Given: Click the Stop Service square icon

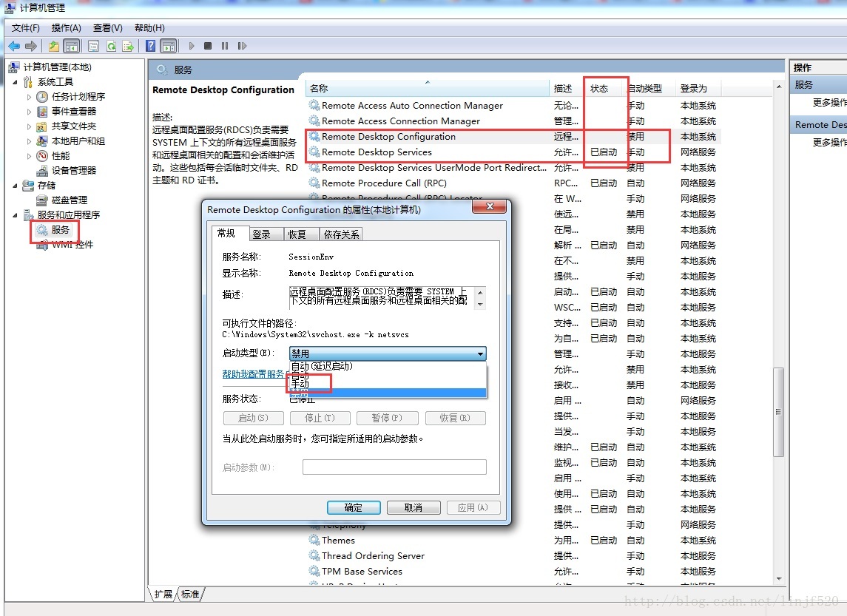Looking at the screenshot, I should pos(208,47).
